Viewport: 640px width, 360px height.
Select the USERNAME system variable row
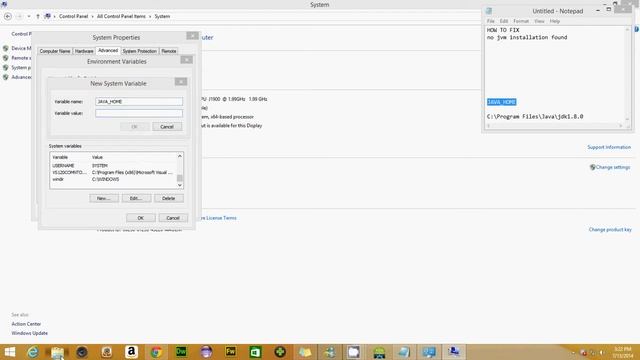pos(113,166)
